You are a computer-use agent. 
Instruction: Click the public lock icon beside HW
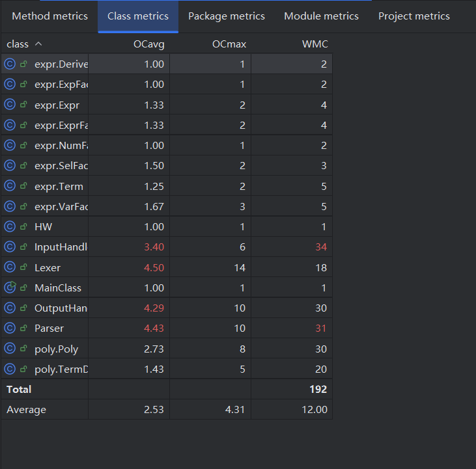click(23, 226)
